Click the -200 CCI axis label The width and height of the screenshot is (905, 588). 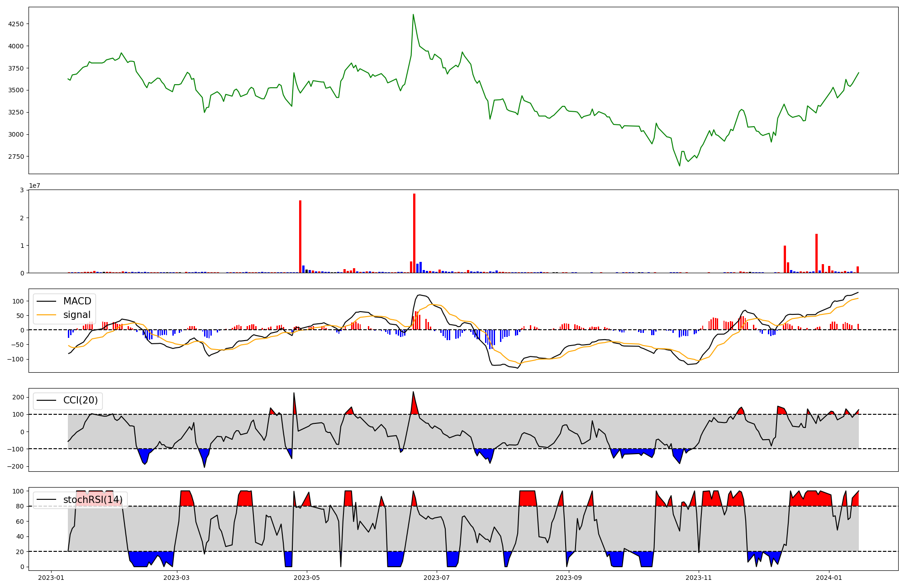click(x=16, y=466)
